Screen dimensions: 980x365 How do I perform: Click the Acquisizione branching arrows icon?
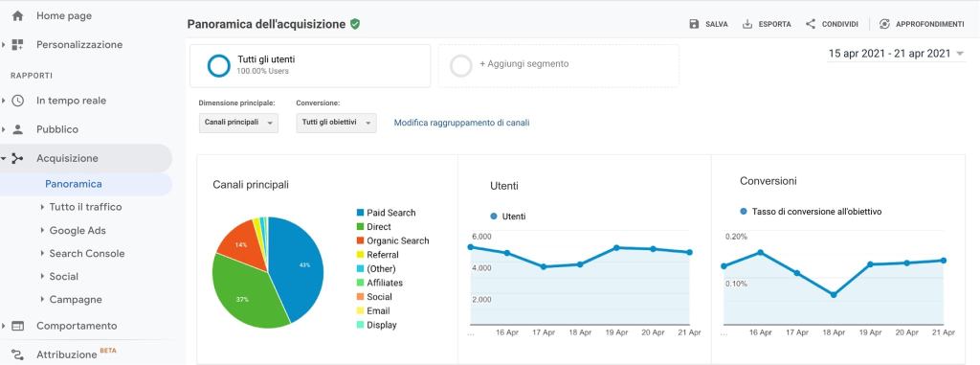[x=17, y=158]
